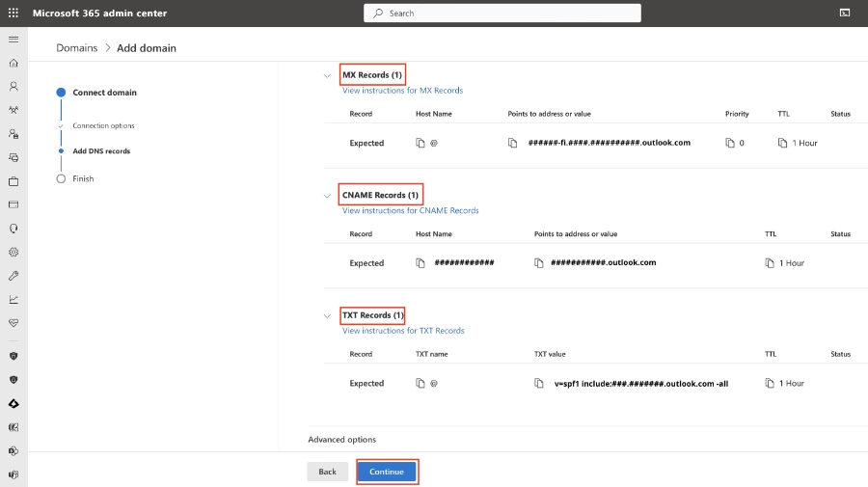Copy CNAME record host name
868x487 pixels.
click(x=420, y=263)
